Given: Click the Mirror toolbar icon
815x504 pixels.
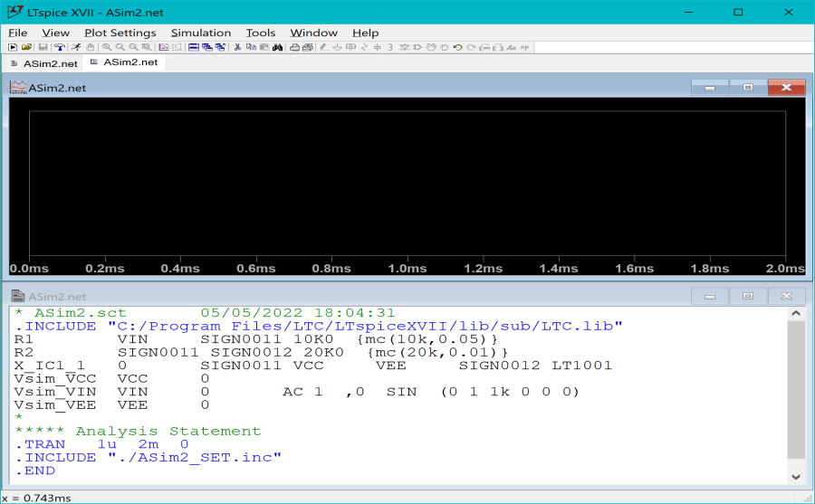Looking at the screenshot, I should pos(497,47).
